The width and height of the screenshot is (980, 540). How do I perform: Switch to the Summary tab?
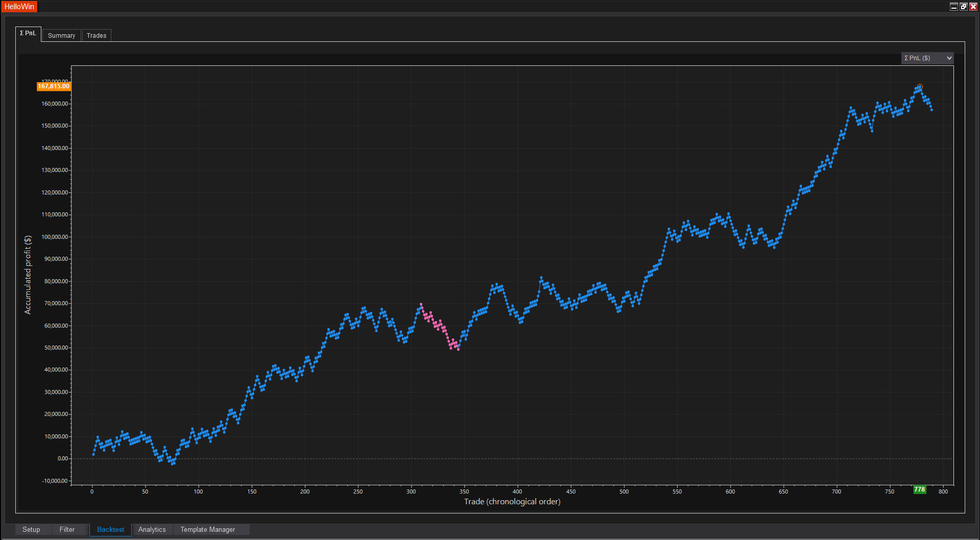click(61, 36)
